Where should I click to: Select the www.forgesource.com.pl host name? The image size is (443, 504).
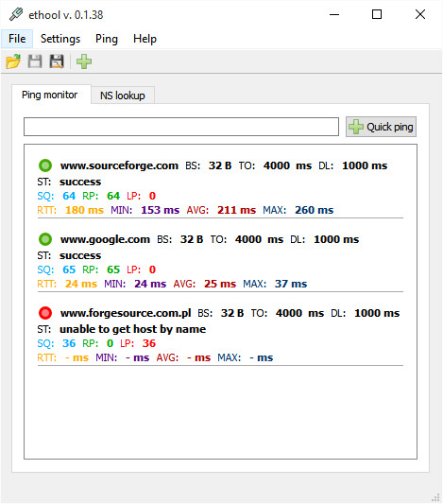point(126,313)
